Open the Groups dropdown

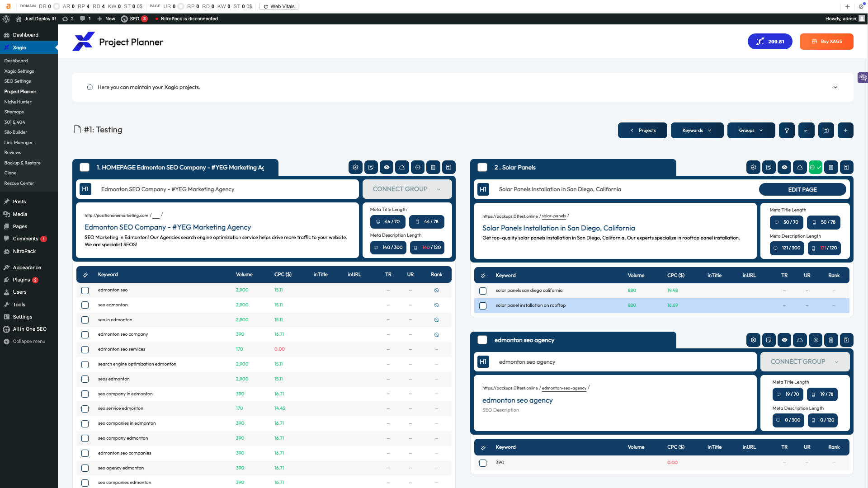[751, 130]
